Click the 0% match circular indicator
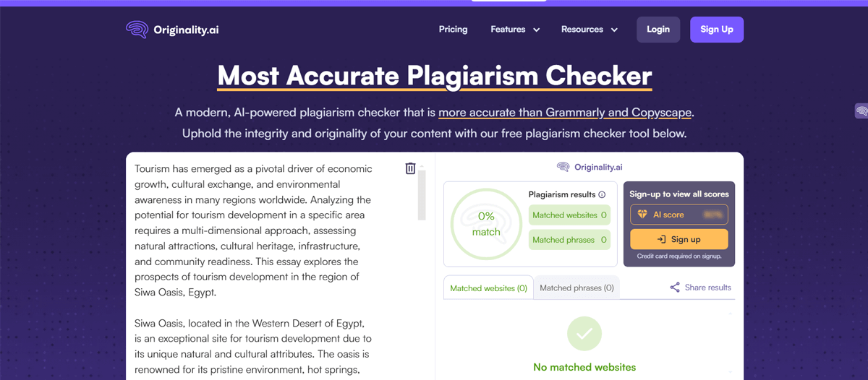Screen dimensions: 868x380 click(x=486, y=224)
